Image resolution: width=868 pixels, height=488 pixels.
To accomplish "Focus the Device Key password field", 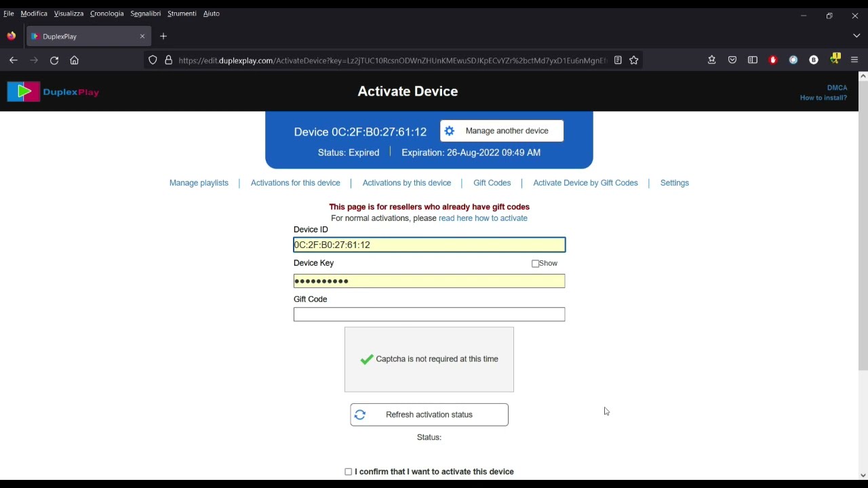I will pyautogui.click(x=429, y=281).
